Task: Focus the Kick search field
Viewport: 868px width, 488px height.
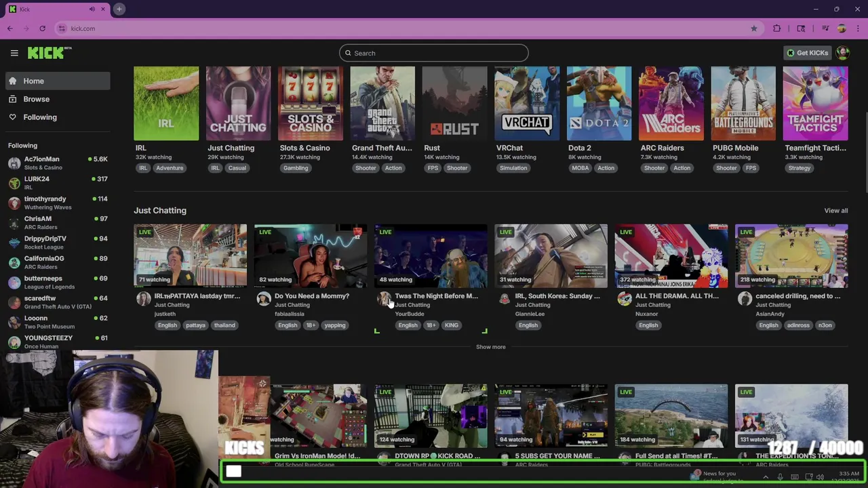Action: 434,53
